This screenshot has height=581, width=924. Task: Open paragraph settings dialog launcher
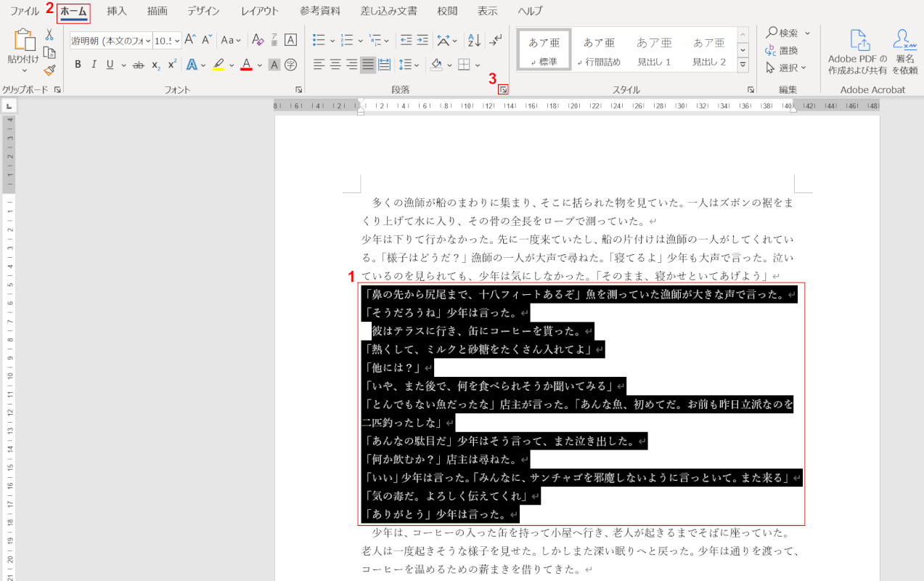coord(504,90)
